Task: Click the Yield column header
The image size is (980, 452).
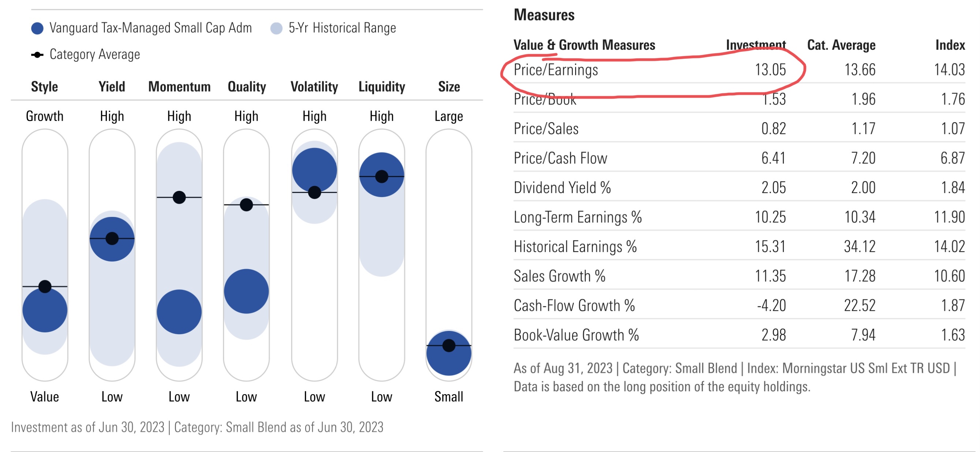Action: pyautogui.click(x=112, y=87)
